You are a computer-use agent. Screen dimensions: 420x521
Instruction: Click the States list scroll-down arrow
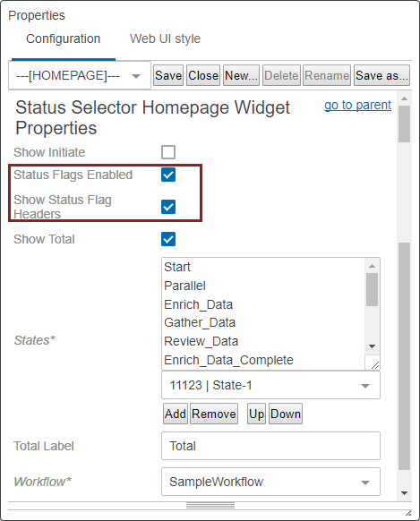(372, 346)
